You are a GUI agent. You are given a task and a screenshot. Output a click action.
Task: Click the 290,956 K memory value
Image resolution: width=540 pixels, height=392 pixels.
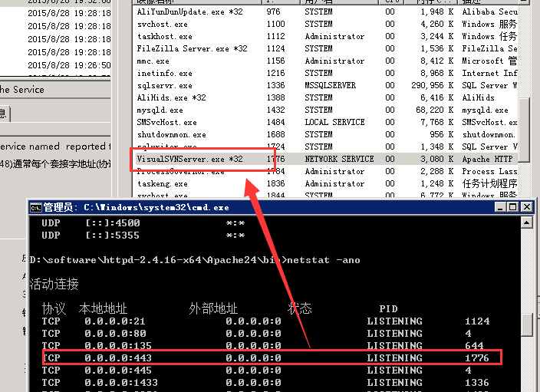pos(432,85)
